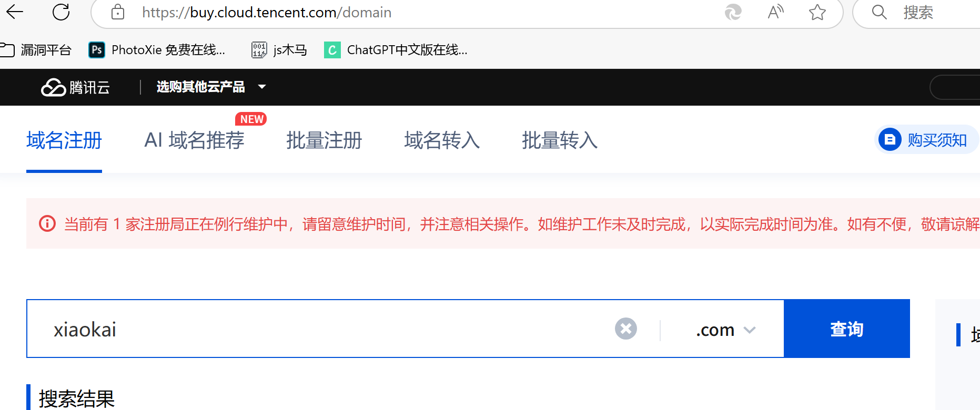Open the .com domain suffix dropdown
Image resolution: width=980 pixels, height=410 pixels.
pos(725,330)
